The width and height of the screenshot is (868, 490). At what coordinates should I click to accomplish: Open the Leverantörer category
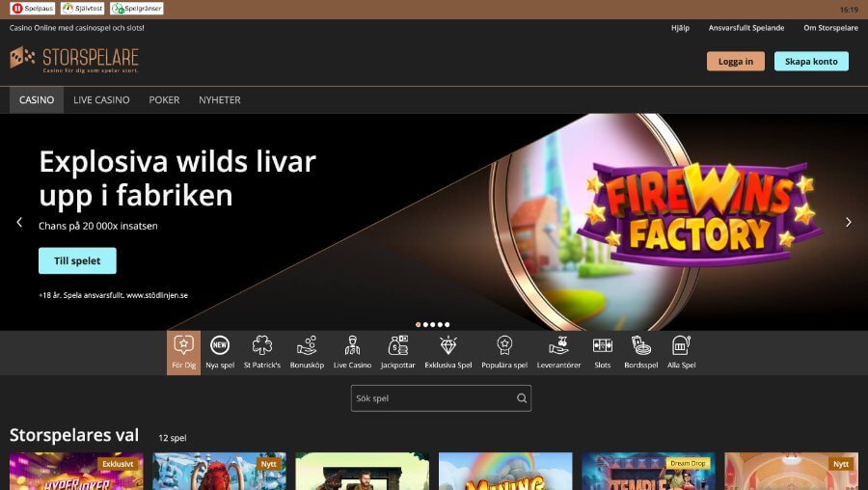[558, 353]
